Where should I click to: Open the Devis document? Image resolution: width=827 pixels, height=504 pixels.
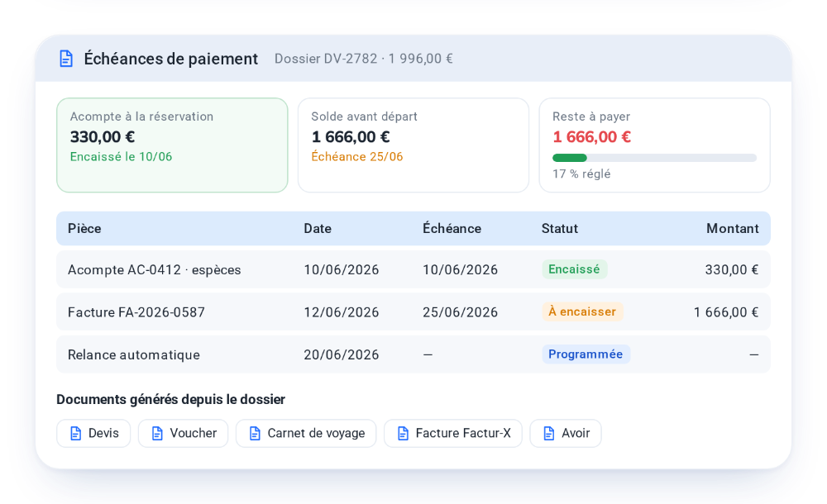pos(93,433)
